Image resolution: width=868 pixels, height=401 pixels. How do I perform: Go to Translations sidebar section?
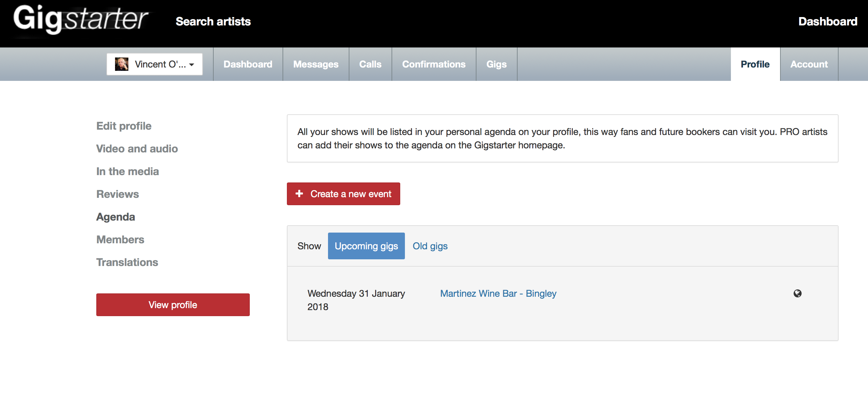127,262
